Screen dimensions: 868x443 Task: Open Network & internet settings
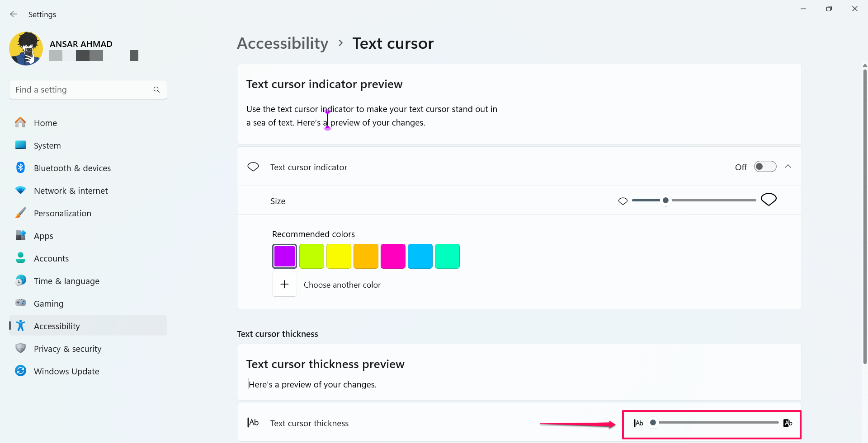point(88,191)
